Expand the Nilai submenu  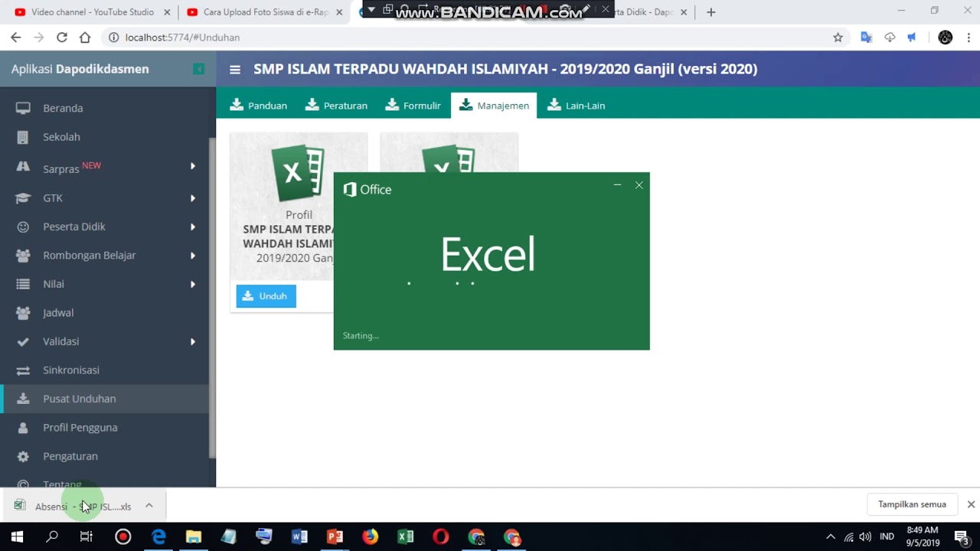point(193,284)
